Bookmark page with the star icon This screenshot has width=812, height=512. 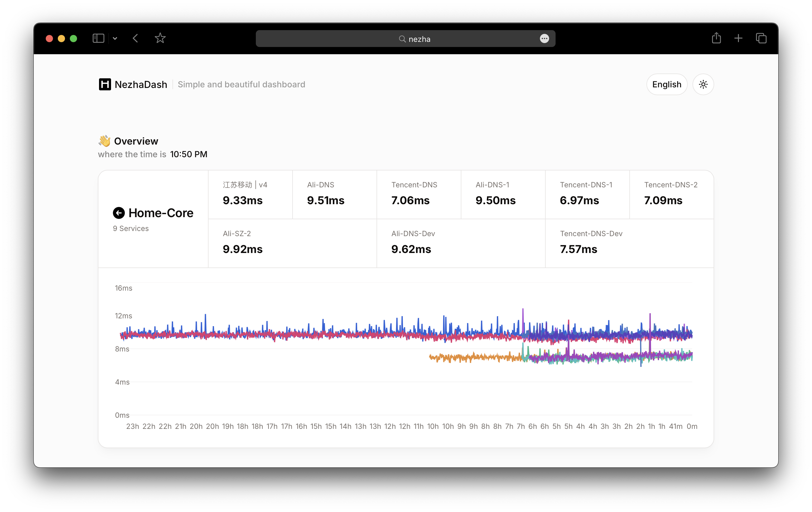[x=160, y=39]
